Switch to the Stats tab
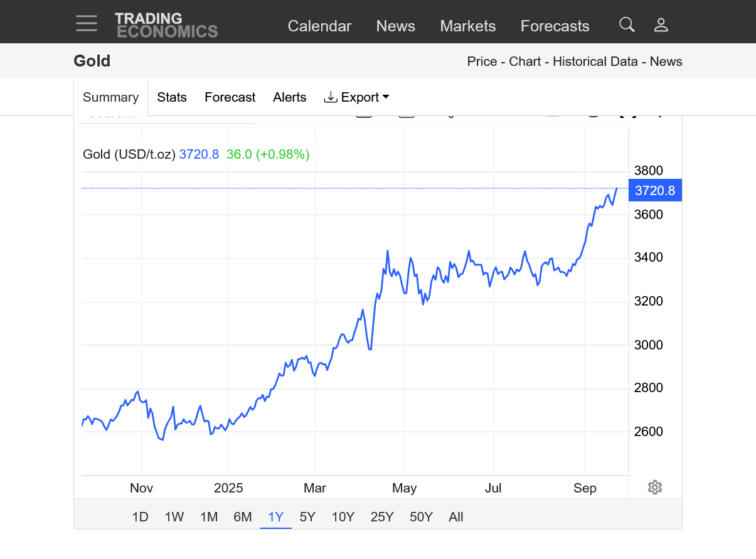756x559 pixels. 172,97
